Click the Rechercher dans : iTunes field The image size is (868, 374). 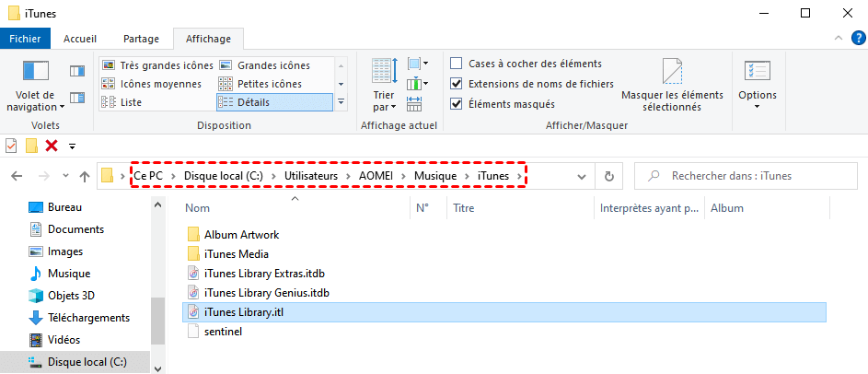pyautogui.click(x=745, y=176)
